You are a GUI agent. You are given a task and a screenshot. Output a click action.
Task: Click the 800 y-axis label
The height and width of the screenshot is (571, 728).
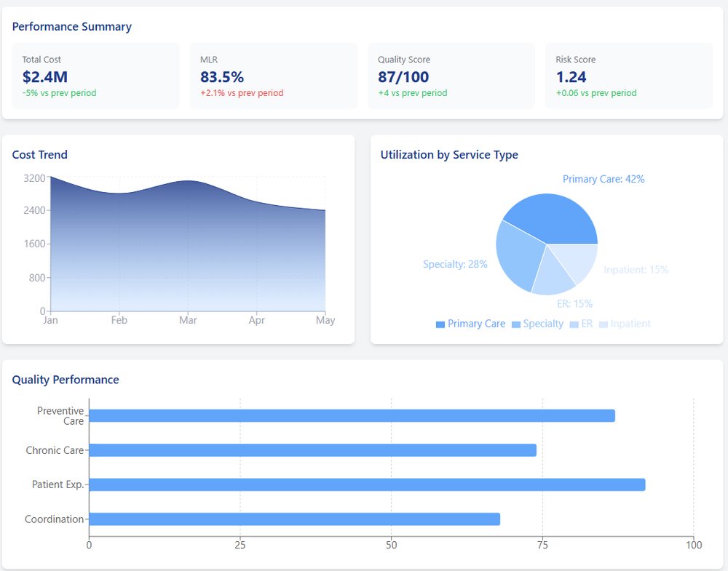37,278
